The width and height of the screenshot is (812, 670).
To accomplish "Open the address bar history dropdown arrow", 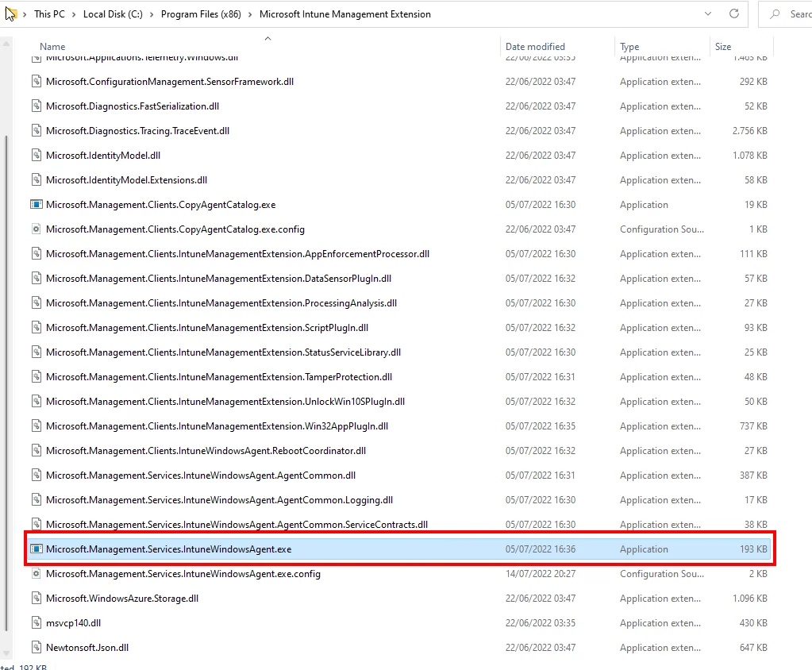I will click(708, 14).
